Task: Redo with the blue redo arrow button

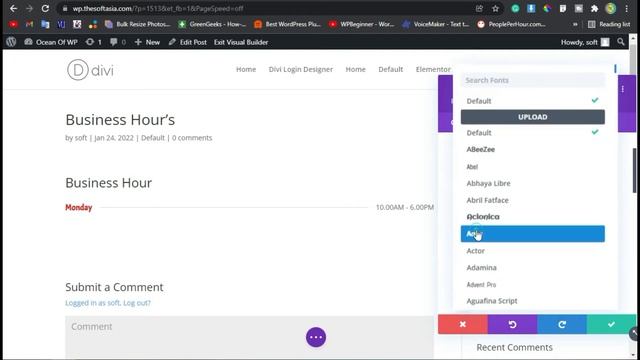Action: click(562, 324)
